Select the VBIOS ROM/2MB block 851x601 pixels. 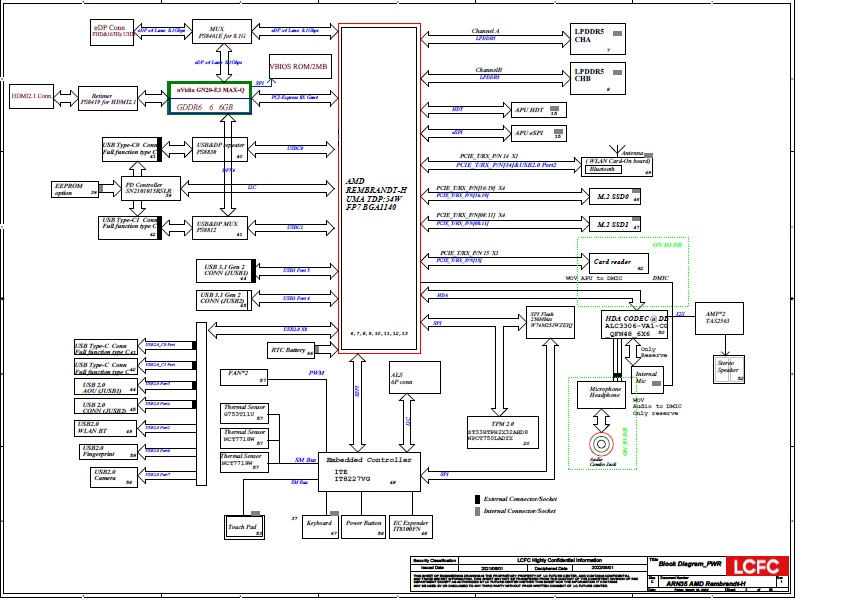[300, 67]
